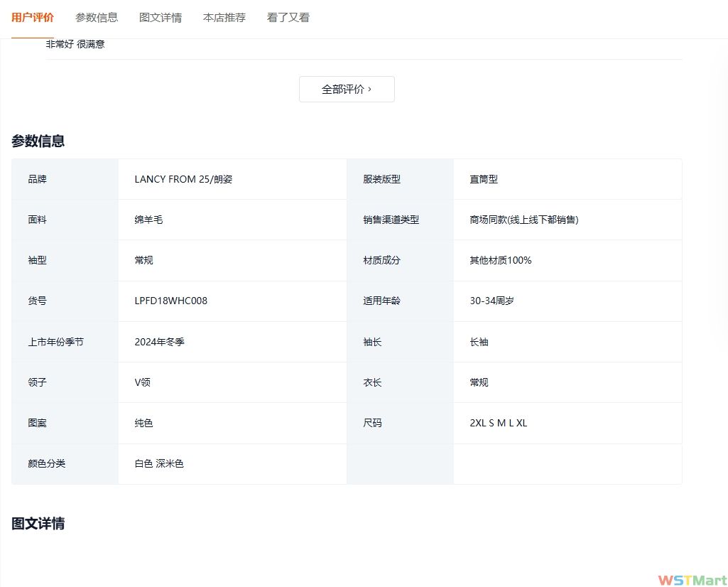Click the WSTMart logo watermark
The height and width of the screenshot is (587, 728).
[x=692, y=580]
